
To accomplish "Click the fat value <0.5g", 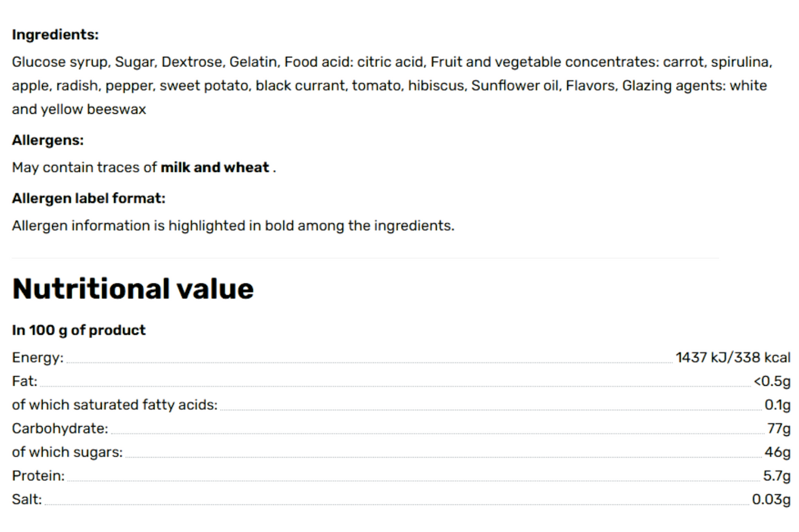I will (772, 382).
